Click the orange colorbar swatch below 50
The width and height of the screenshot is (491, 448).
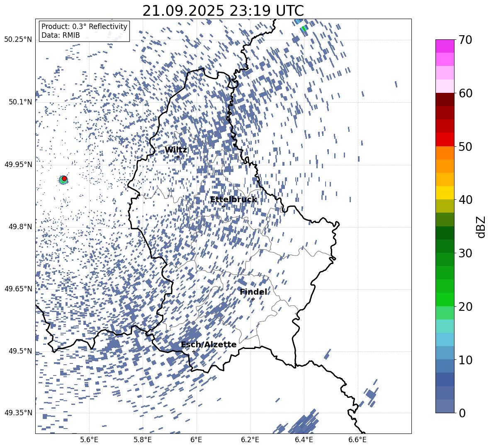click(445, 153)
